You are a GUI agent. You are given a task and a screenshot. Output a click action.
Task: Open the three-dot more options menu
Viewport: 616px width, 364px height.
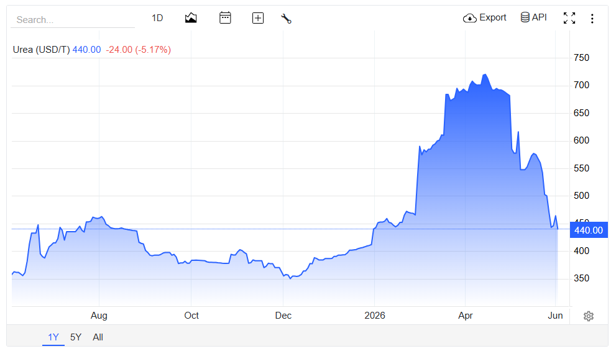[x=592, y=19]
